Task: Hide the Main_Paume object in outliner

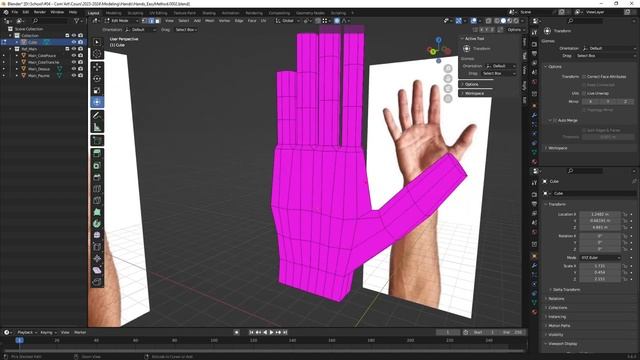Action: 74,76
